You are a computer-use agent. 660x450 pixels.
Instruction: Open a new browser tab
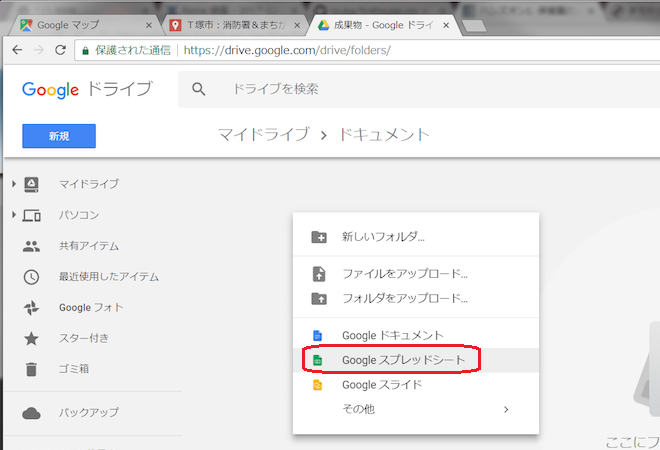[x=474, y=26]
